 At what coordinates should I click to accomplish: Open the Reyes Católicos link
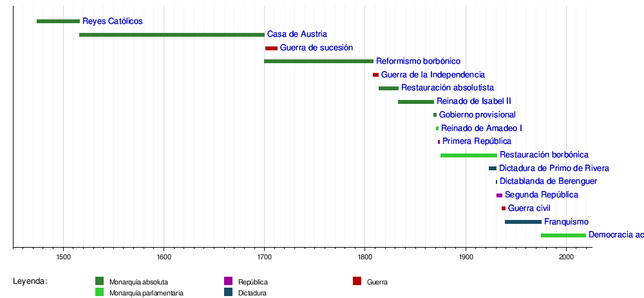112,21
